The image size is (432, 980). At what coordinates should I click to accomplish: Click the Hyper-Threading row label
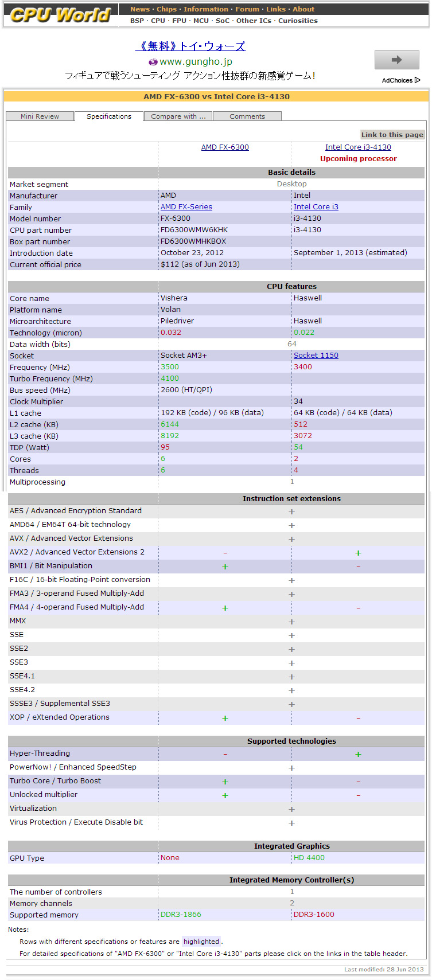pos(40,753)
